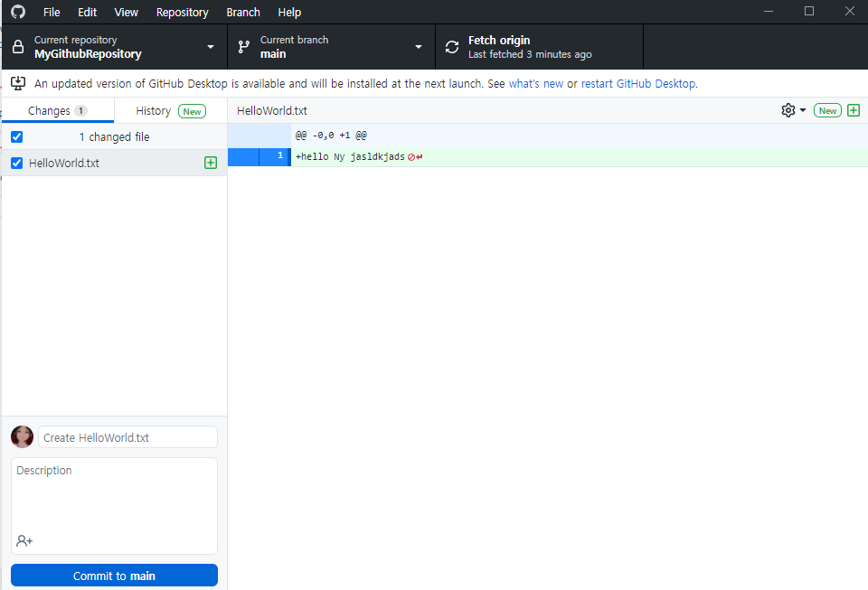Open diff settings gear icon
The width and height of the screenshot is (868, 590).
tap(788, 110)
